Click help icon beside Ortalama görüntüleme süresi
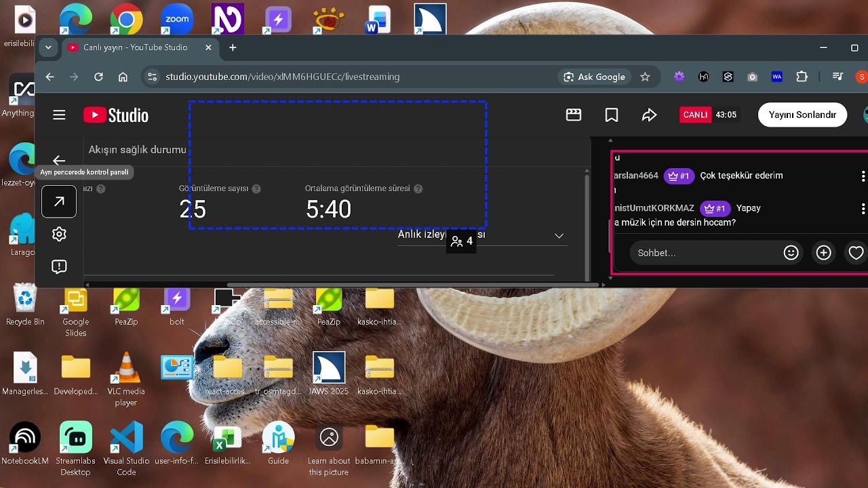 (418, 188)
